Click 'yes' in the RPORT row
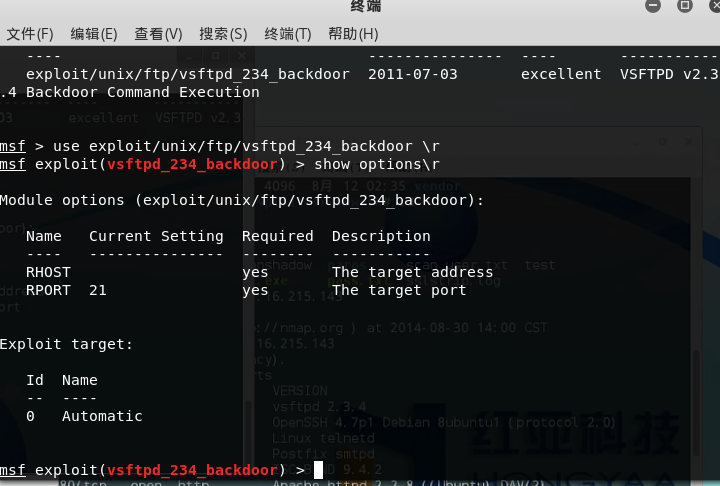 255,291
